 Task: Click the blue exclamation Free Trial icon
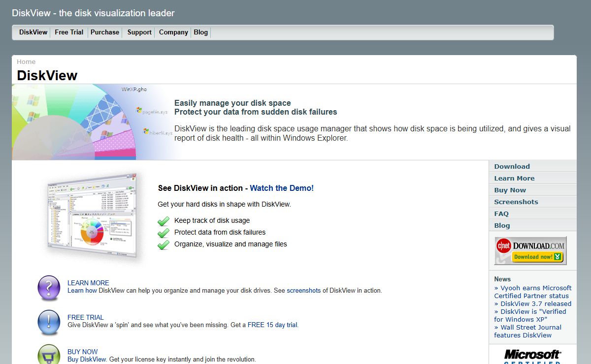(49, 322)
